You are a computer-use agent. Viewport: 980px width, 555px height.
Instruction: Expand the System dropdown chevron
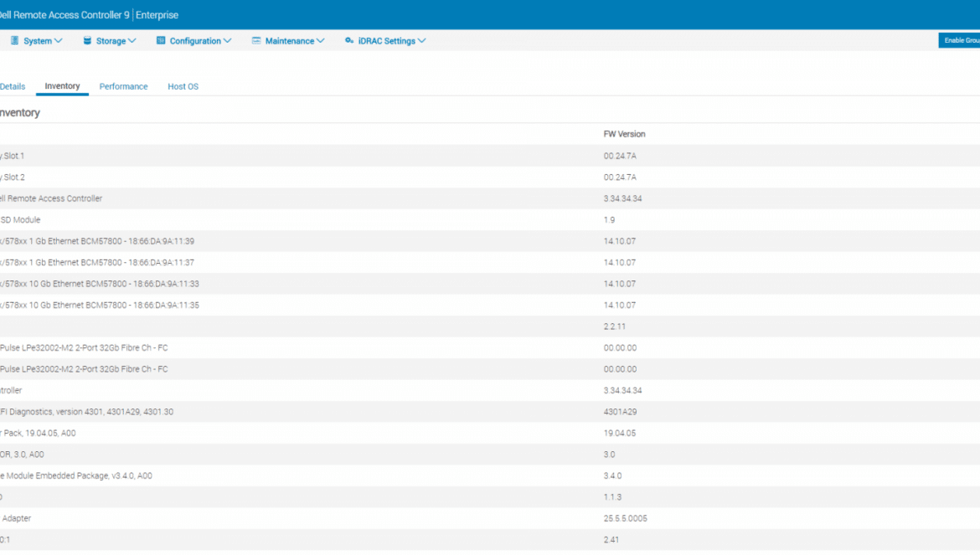click(58, 41)
